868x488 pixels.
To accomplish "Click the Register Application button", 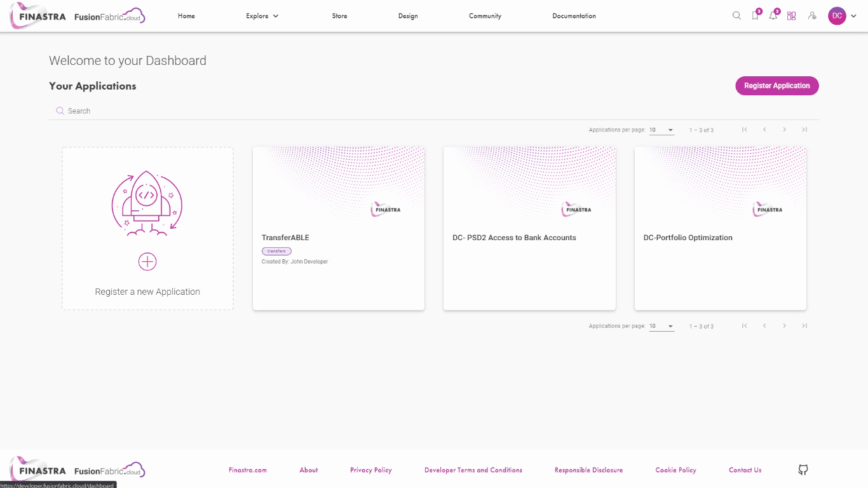I will (777, 86).
